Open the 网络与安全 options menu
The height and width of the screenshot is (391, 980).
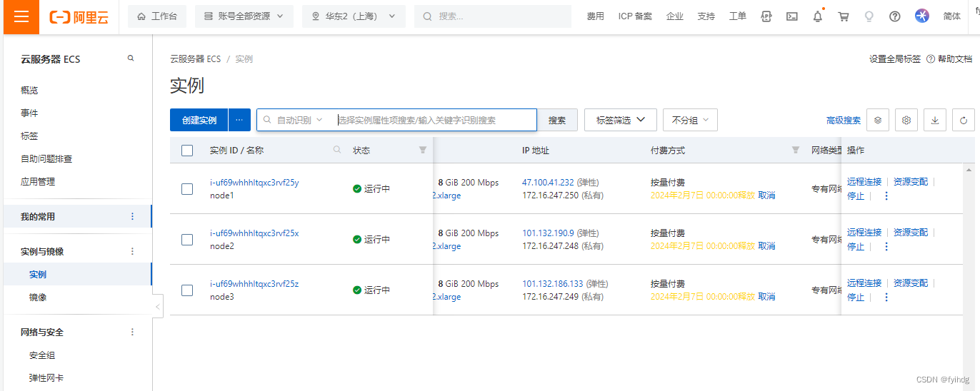click(x=132, y=332)
